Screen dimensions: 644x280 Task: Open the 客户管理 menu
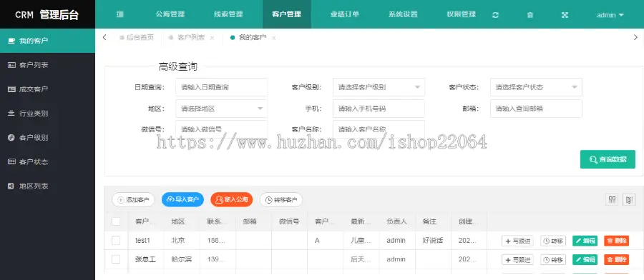287,14
